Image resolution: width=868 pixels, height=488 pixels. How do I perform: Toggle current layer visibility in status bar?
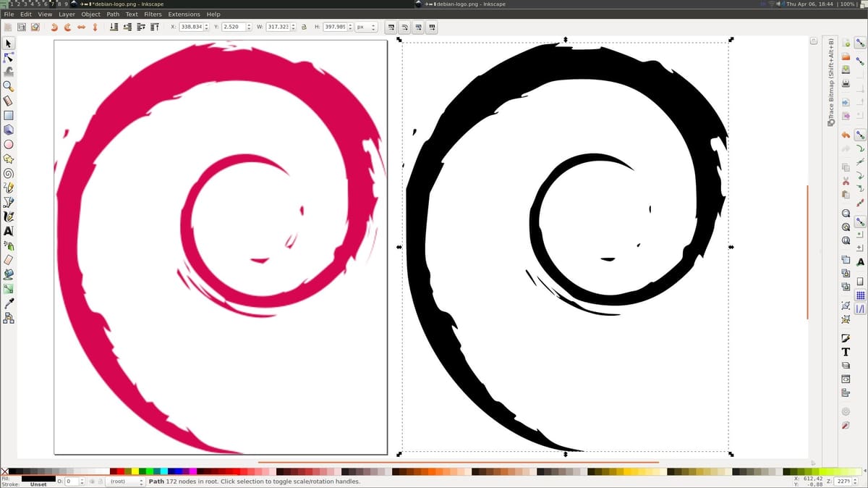pyautogui.click(x=91, y=481)
